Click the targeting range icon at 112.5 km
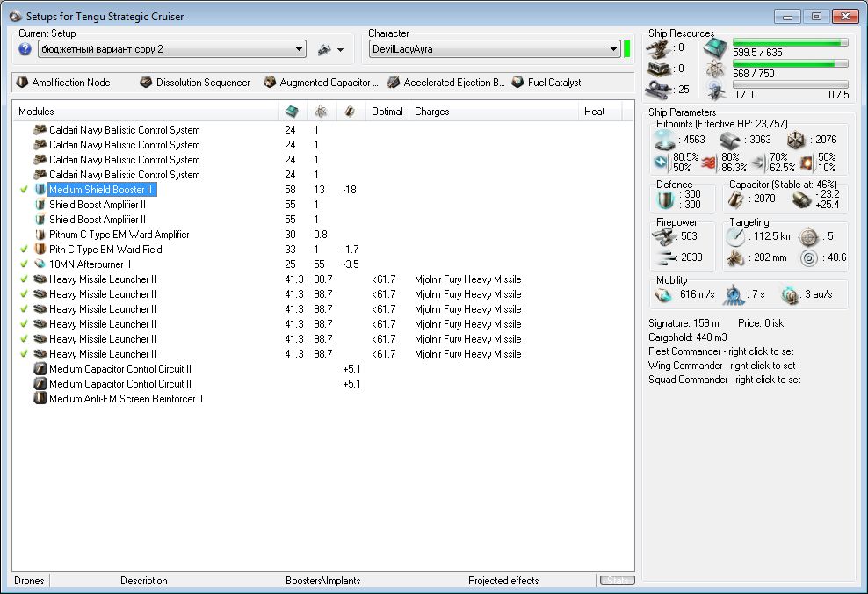 tap(735, 237)
